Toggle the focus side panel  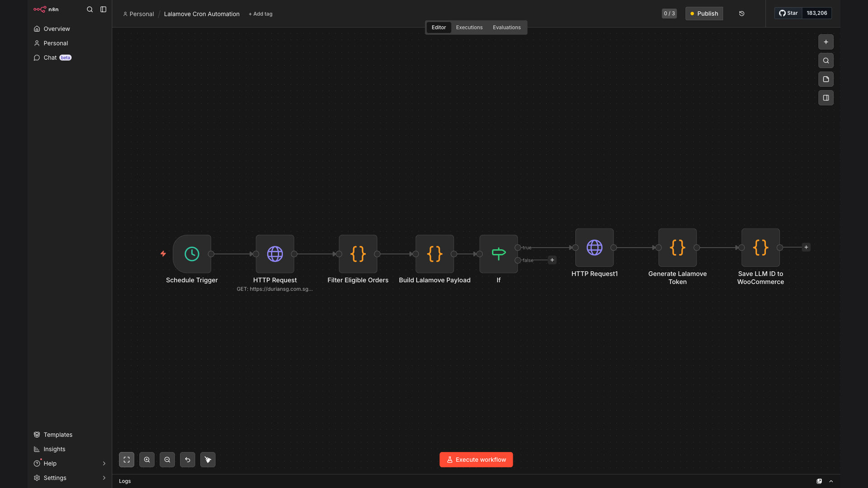coord(826,98)
